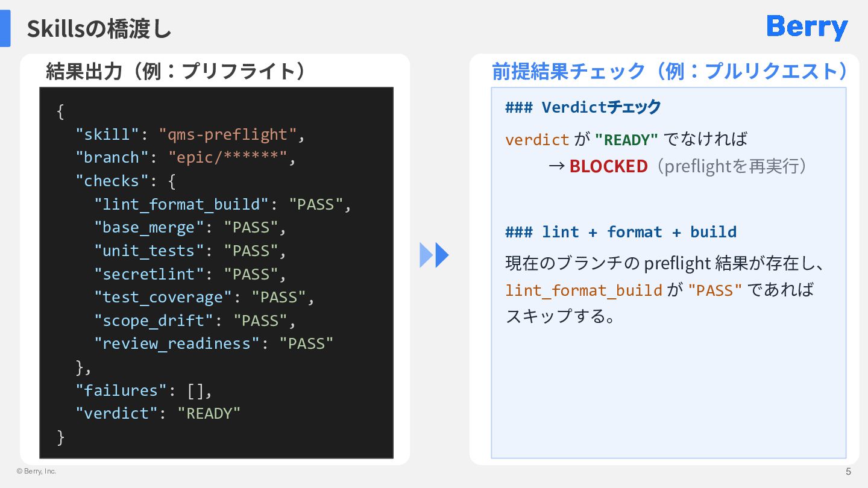Click the slide page number 5

[x=849, y=471]
